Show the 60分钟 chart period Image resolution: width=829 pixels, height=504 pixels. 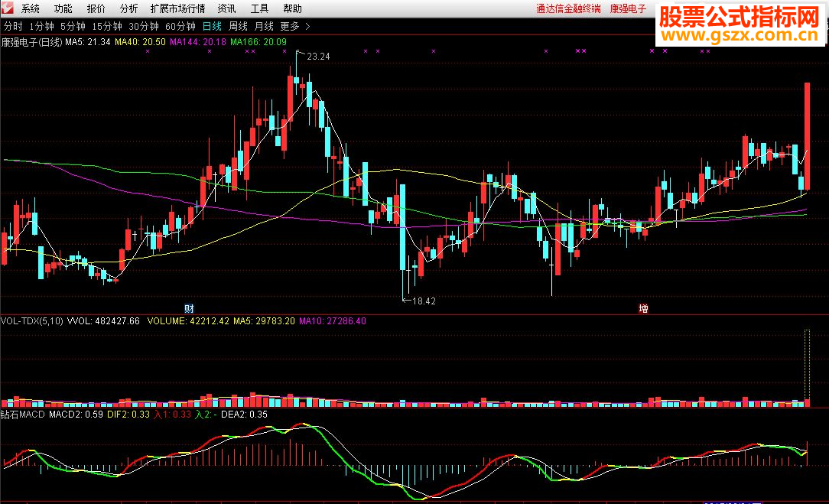point(180,27)
